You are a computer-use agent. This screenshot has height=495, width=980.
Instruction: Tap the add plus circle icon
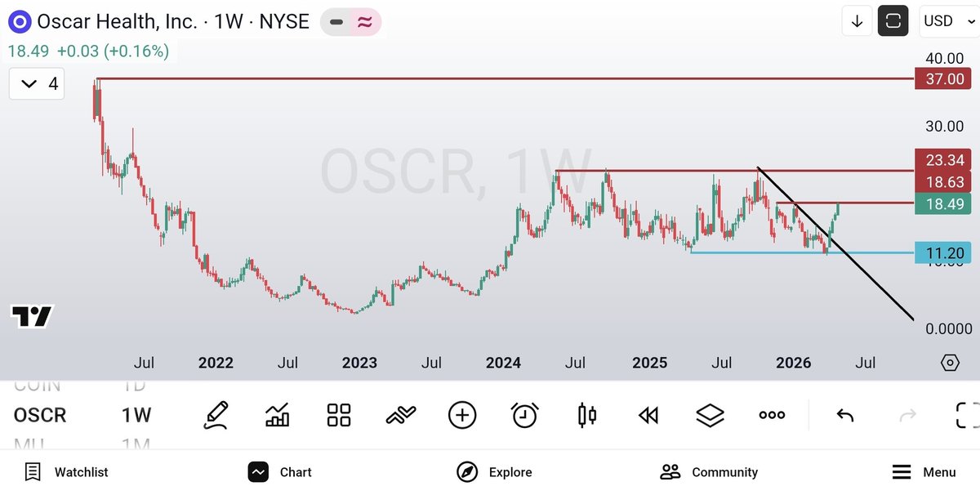coord(462,415)
